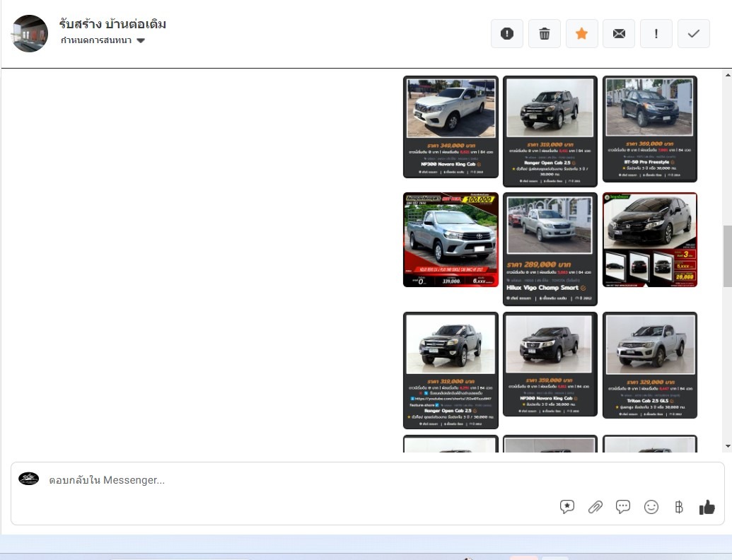The image size is (732, 560).
Task: Toggle the orange star follow-up marker
Action: click(x=581, y=34)
